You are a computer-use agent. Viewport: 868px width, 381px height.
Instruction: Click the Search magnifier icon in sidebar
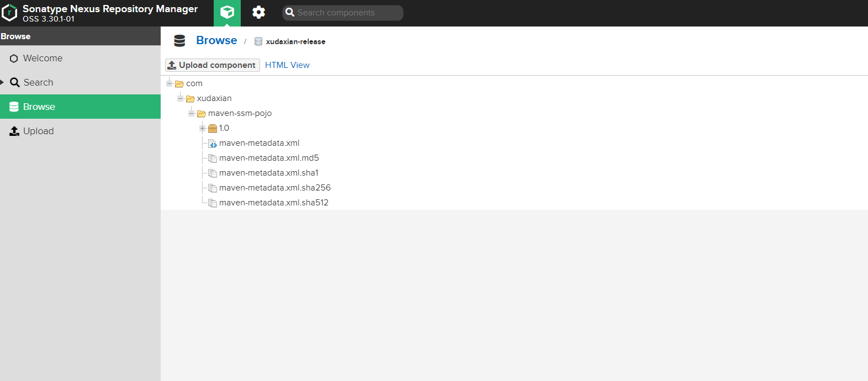15,83
